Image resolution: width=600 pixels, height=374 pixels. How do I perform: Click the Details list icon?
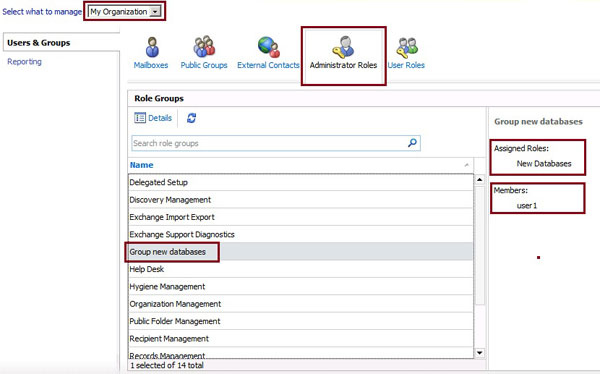140,118
